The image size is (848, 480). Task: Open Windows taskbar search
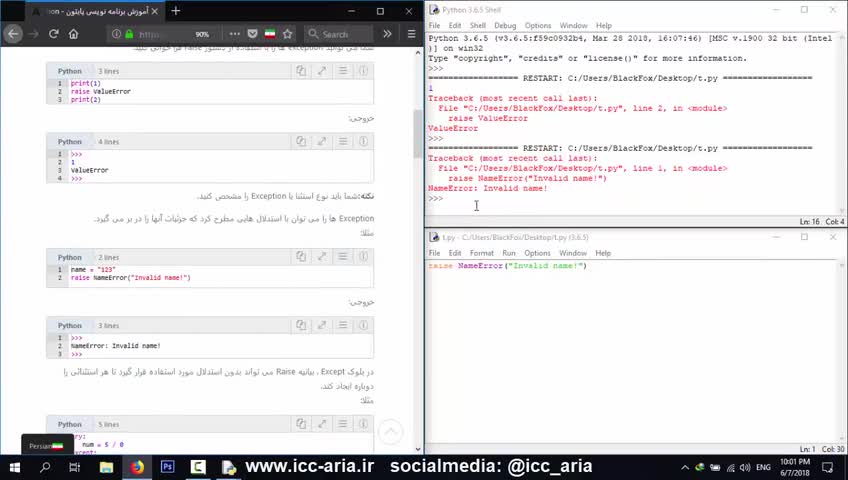(45, 467)
